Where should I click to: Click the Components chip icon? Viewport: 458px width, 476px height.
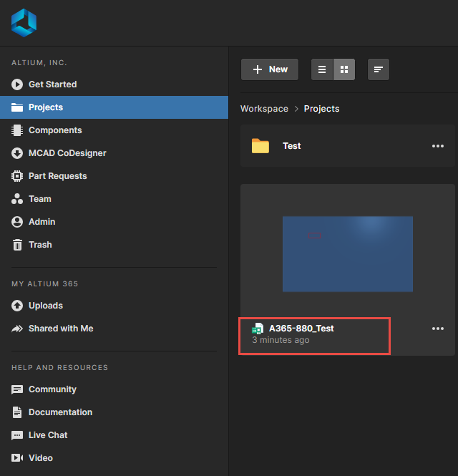pyautogui.click(x=17, y=130)
